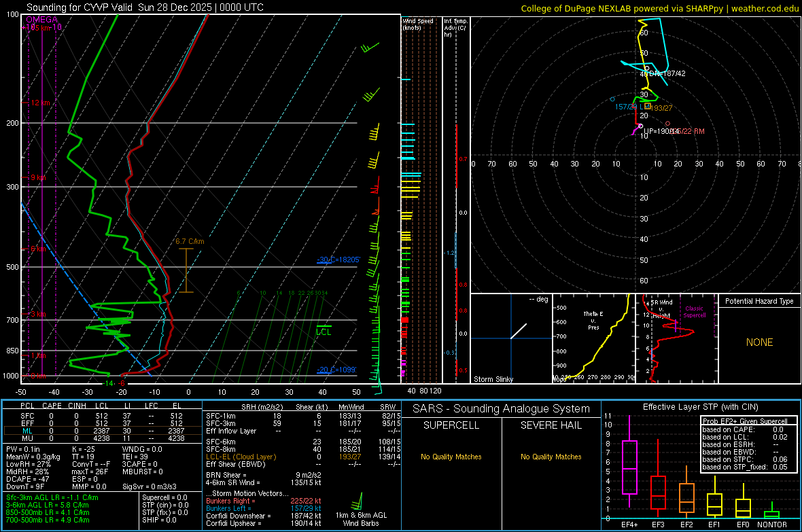Image resolution: width=802 pixels, height=532 pixels.
Task: Click the -20 C=1099' height label
Action: [336, 370]
